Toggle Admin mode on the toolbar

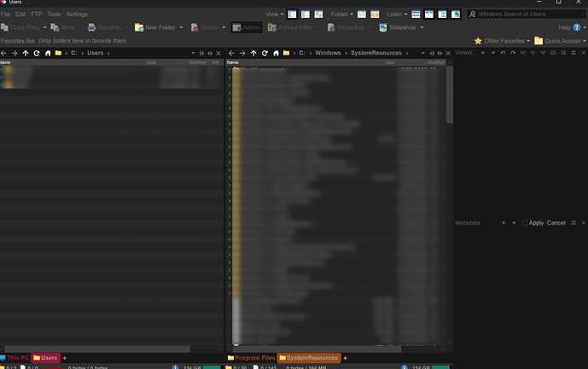point(247,27)
